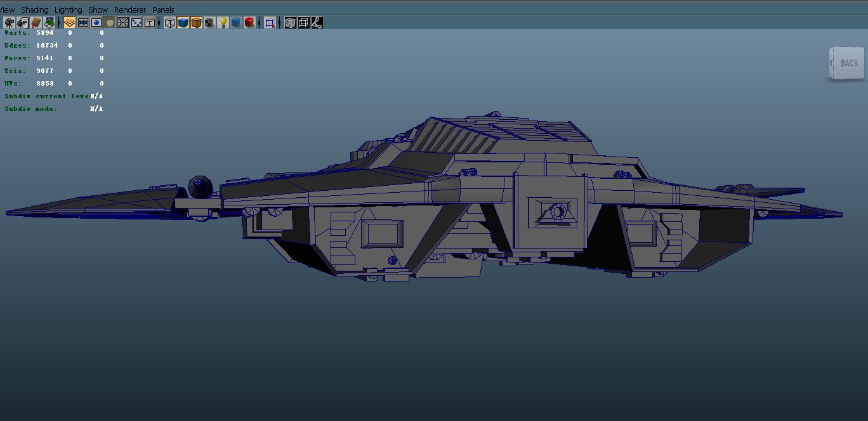Viewport: 868px width, 421px height.
Task: Click the 'UVs:' label
Action: click(x=13, y=84)
